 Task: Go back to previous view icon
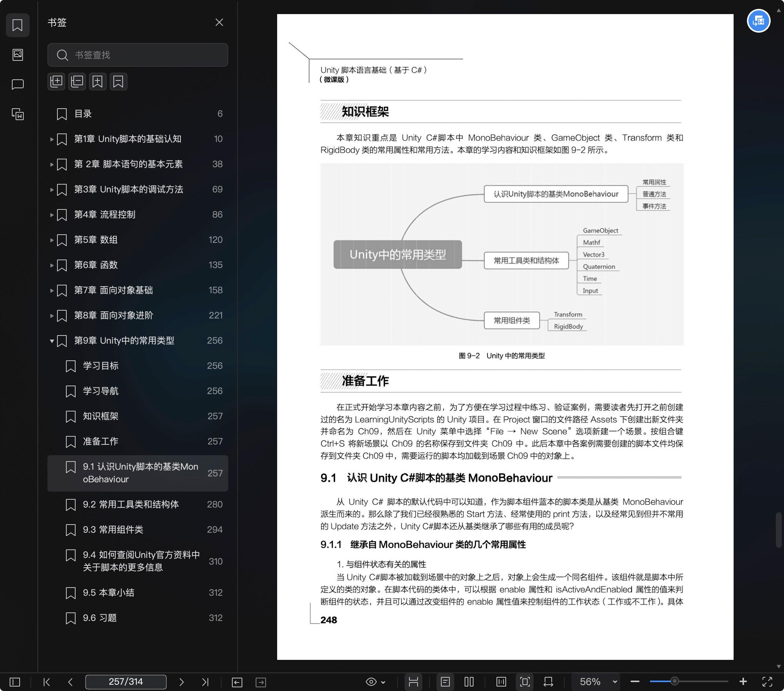pos(237,682)
